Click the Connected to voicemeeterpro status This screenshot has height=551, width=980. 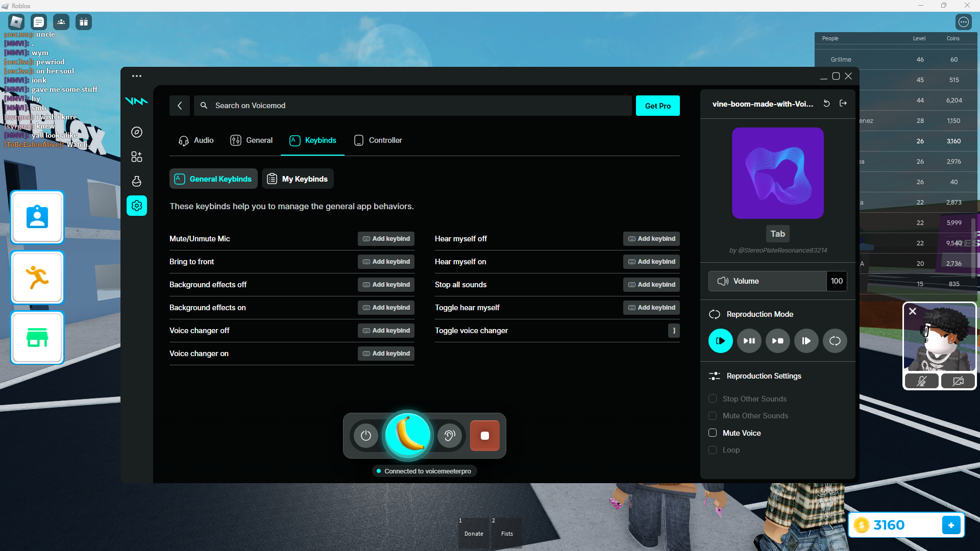click(424, 471)
